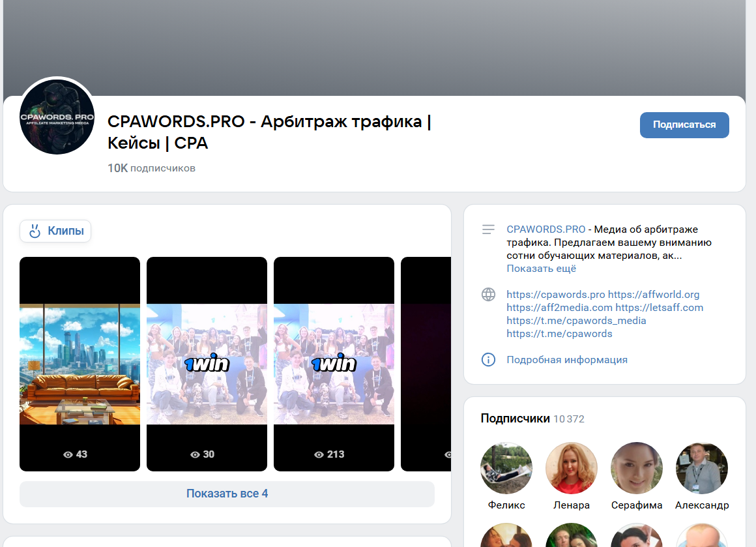The image size is (756, 547).
Task: Click the Подробная информация link
Action: (567, 360)
